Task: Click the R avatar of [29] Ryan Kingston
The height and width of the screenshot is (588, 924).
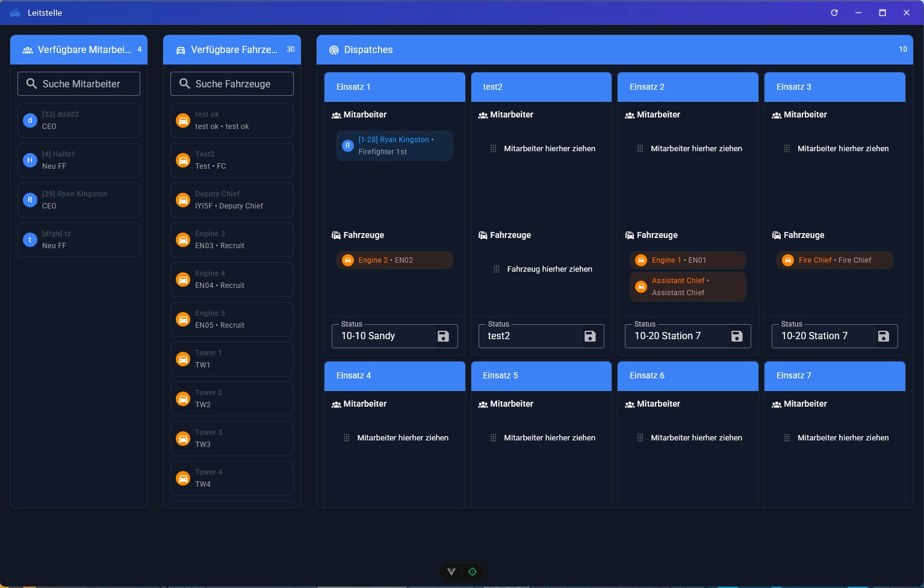Action: [30, 200]
